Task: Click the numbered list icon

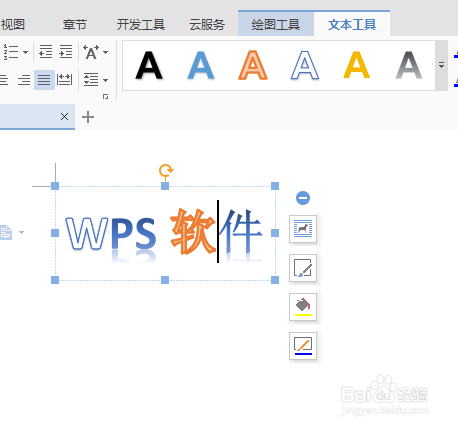Action: click(x=10, y=52)
